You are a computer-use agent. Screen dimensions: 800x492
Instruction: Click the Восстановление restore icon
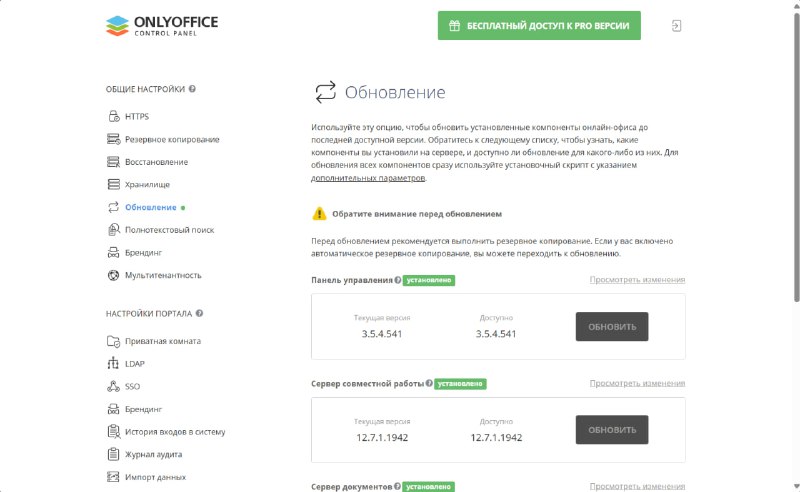tap(113, 162)
